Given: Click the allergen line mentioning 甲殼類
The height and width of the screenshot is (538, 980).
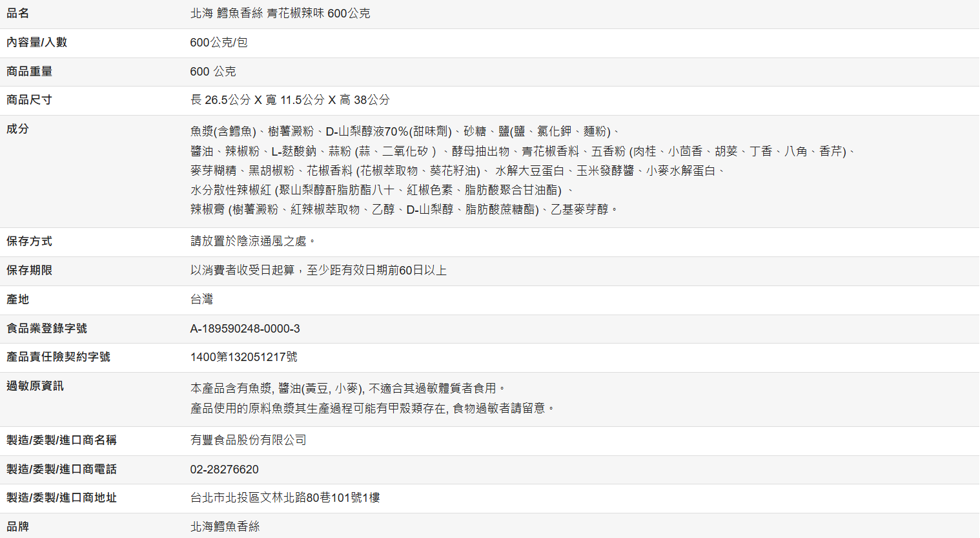Looking at the screenshot, I should pyautogui.click(x=373, y=408).
